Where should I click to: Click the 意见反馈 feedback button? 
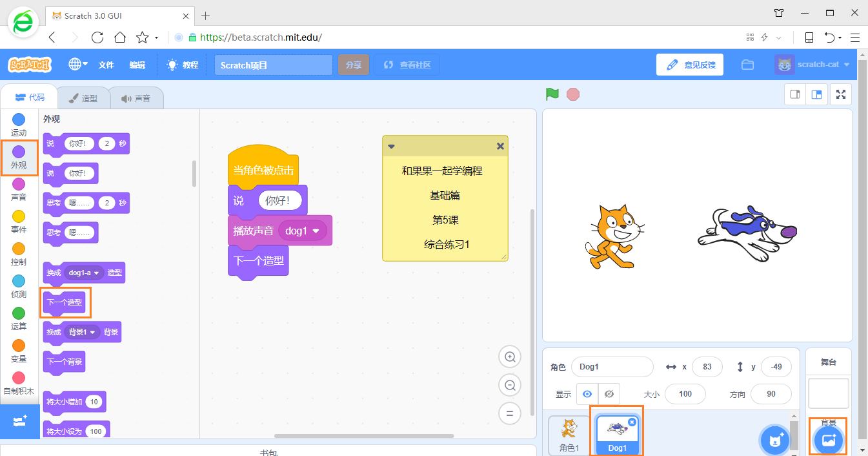[690, 65]
